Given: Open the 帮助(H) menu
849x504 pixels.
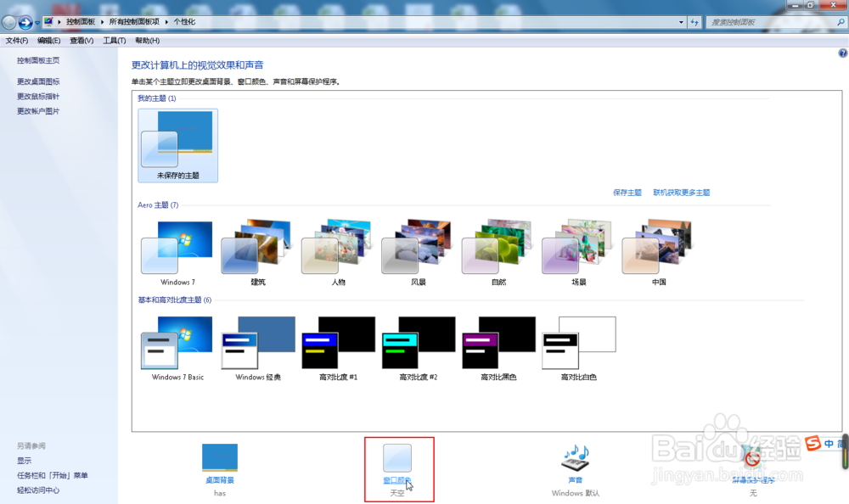Looking at the screenshot, I should pyautogui.click(x=147, y=41).
